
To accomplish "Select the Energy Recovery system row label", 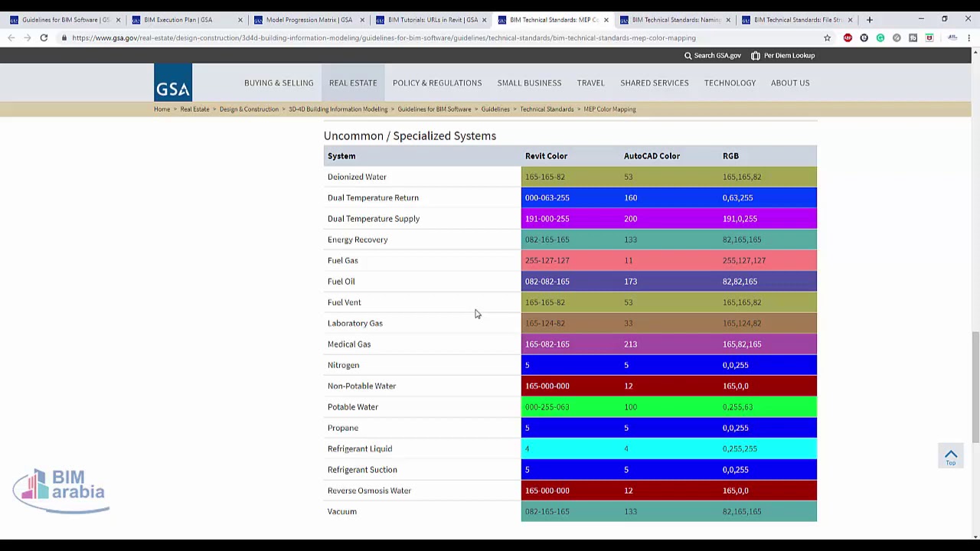I will point(358,240).
